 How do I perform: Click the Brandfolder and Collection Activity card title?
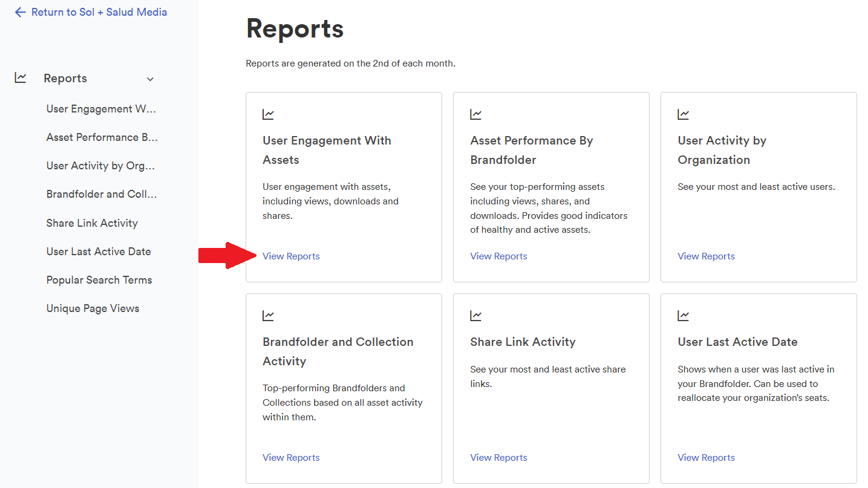pyautogui.click(x=338, y=351)
